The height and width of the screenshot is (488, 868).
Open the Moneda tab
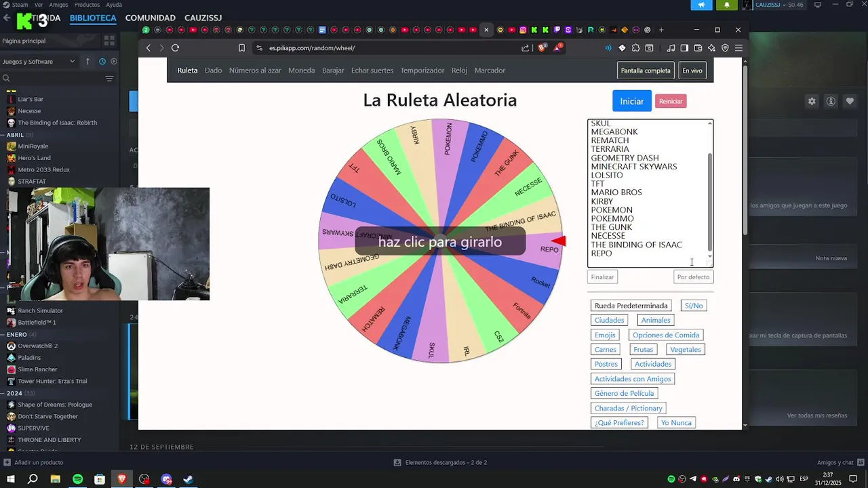[x=301, y=70]
